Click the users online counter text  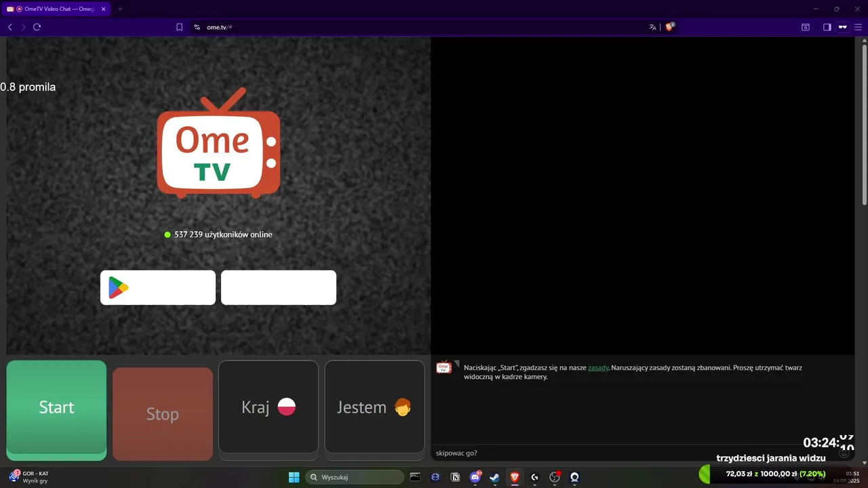pos(223,235)
